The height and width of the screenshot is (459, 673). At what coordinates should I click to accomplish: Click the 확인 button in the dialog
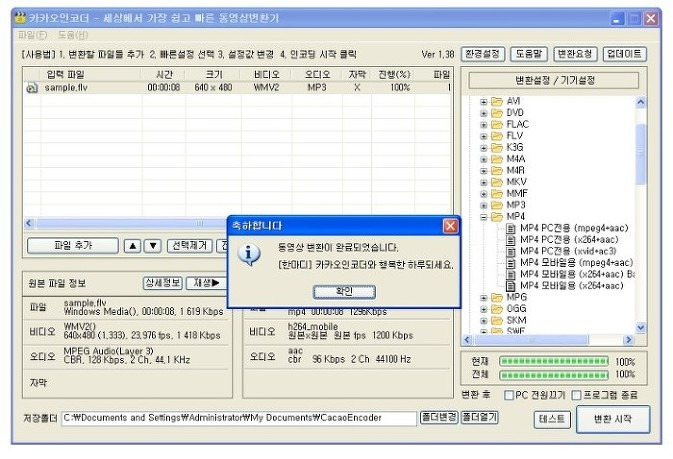(x=344, y=292)
